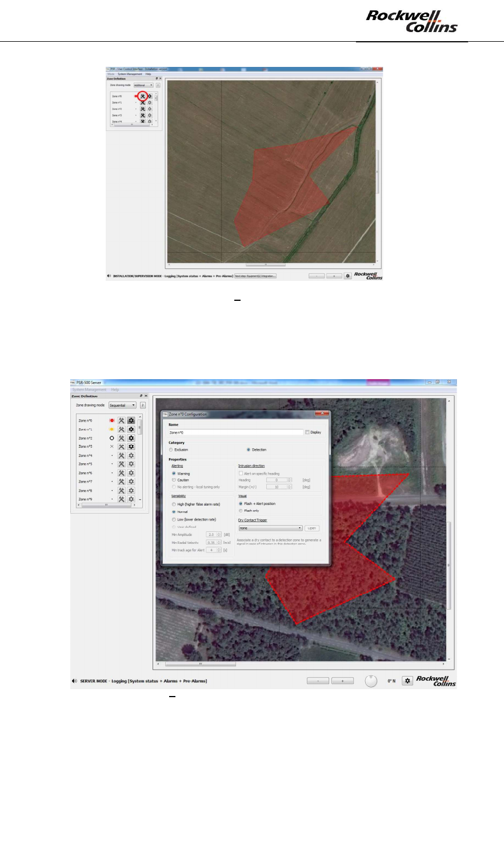Click the help question mark beside Sequential

pyautogui.click(x=143, y=405)
